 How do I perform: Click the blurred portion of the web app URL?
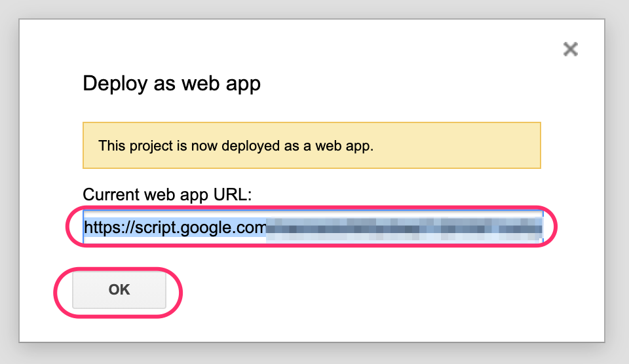click(403, 227)
